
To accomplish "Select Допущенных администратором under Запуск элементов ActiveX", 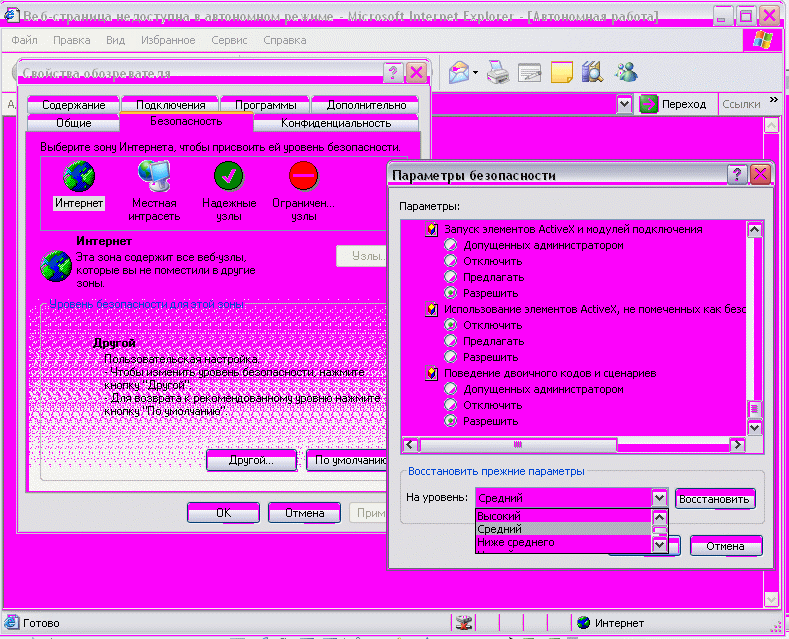I will 450,245.
